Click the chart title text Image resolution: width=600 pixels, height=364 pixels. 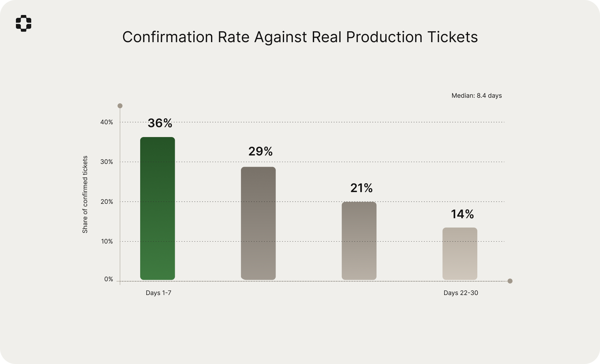point(300,37)
